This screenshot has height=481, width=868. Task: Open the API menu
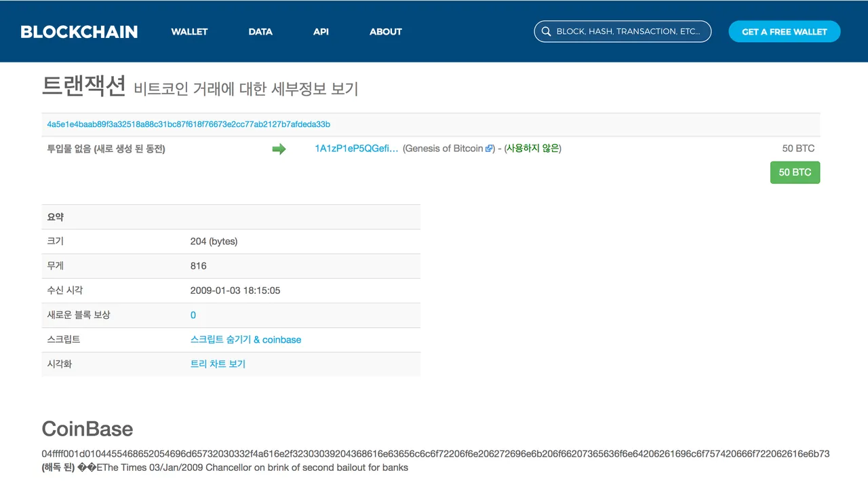pyautogui.click(x=321, y=32)
